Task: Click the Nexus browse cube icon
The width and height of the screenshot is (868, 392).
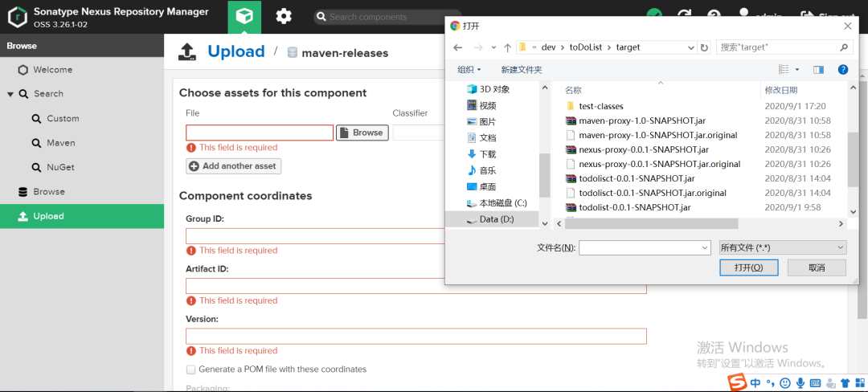Action: [x=244, y=16]
